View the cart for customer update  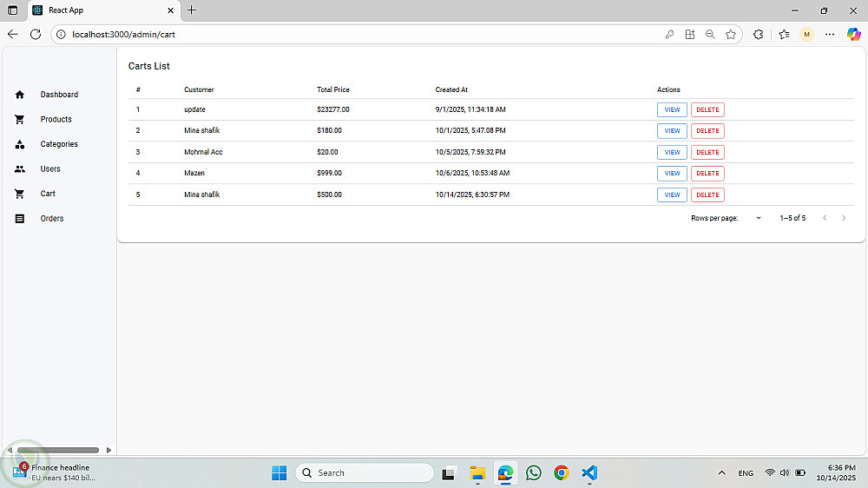[x=672, y=109]
